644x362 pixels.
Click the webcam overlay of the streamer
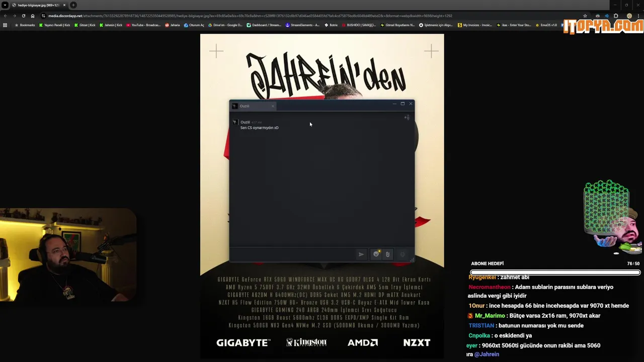click(68, 255)
